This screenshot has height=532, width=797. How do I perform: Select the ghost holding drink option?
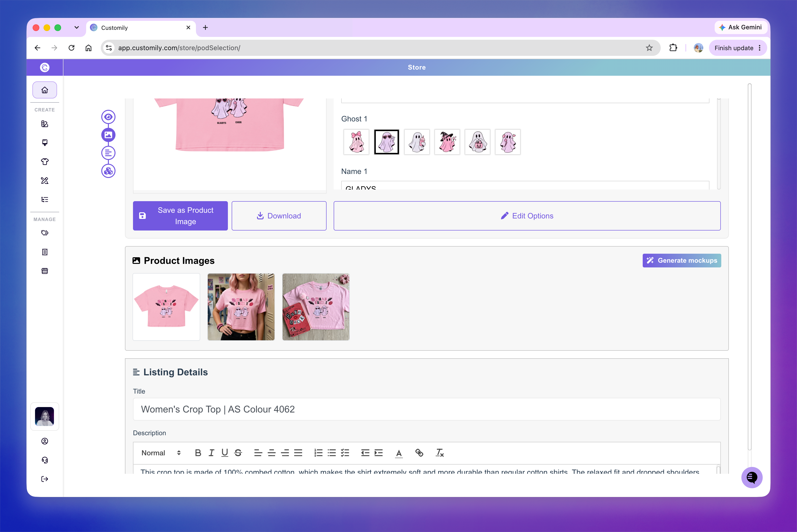[417, 142]
